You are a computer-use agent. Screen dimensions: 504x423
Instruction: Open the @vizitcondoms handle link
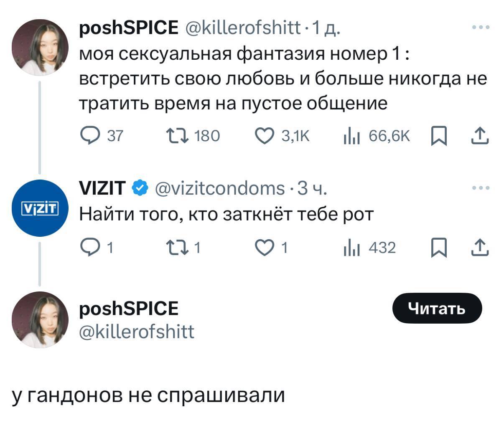[x=217, y=189]
